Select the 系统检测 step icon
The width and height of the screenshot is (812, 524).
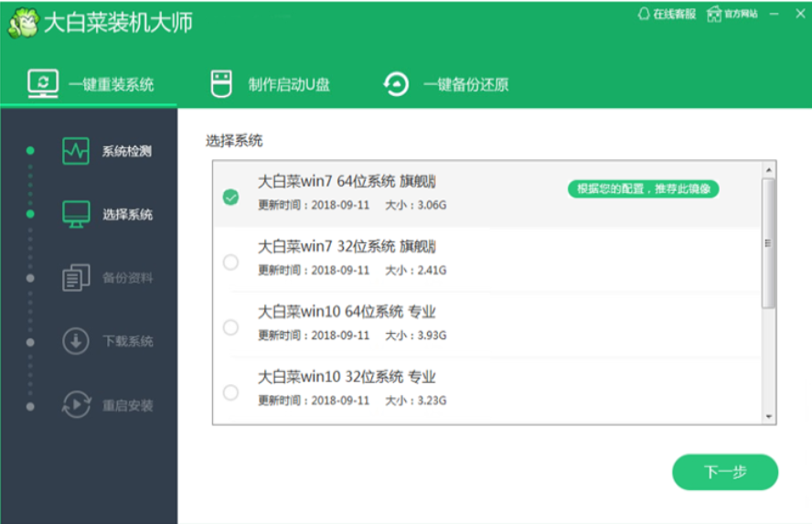click(x=76, y=151)
